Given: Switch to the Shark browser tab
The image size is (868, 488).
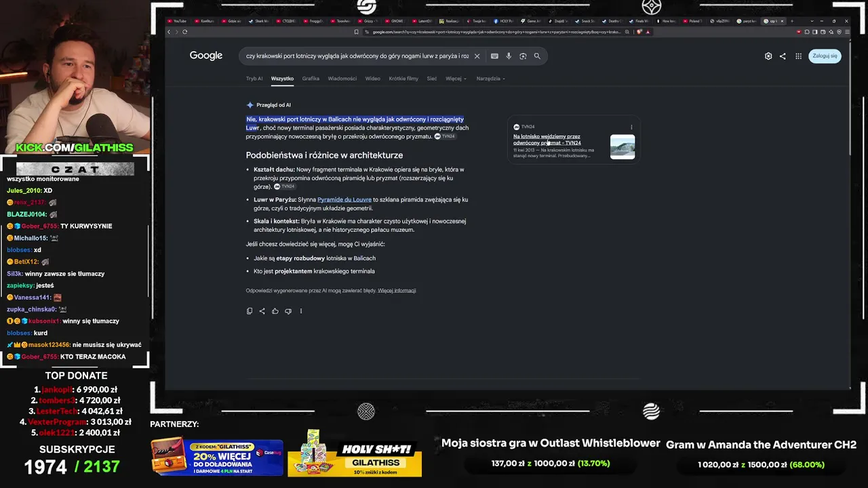Looking at the screenshot, I should (259, 21).
